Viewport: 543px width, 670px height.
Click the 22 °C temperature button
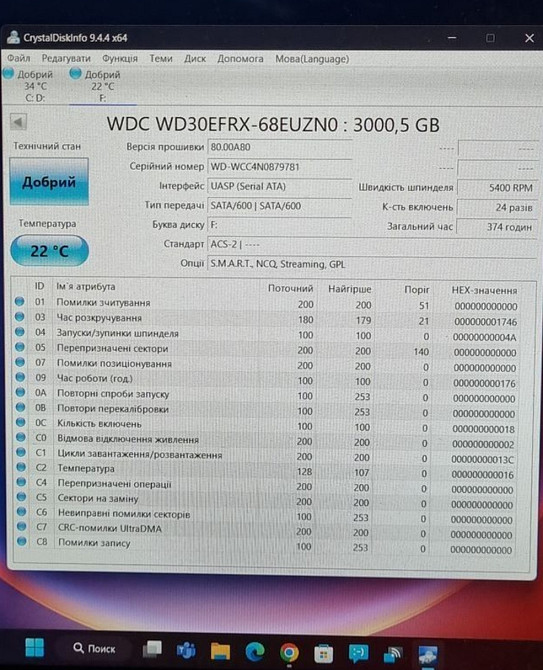[49, 251]
